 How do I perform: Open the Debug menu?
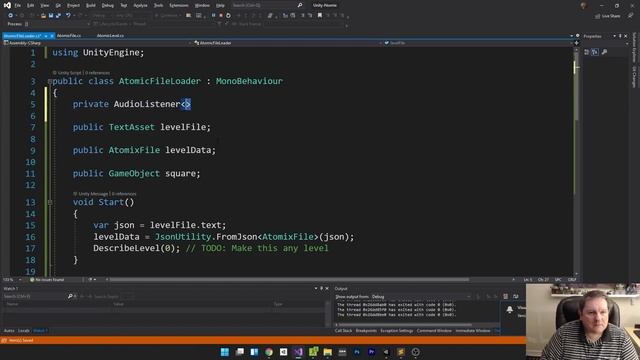tap(108, 5)
